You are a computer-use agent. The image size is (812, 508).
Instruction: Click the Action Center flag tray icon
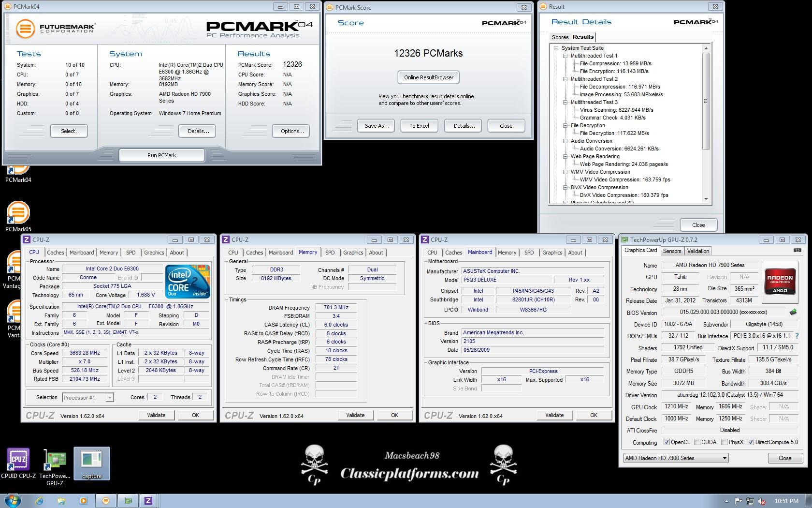pyautogui.click(x=739, y=501)
